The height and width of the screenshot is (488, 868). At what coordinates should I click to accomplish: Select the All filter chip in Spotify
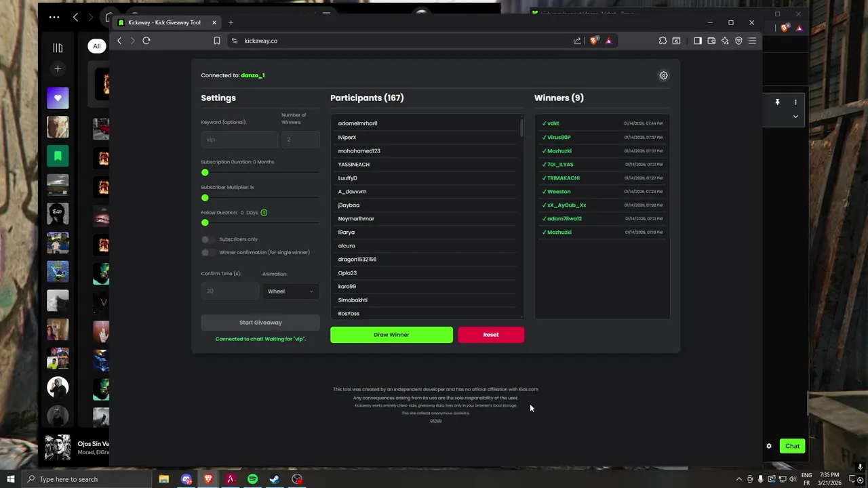click(x=97, y=46)
